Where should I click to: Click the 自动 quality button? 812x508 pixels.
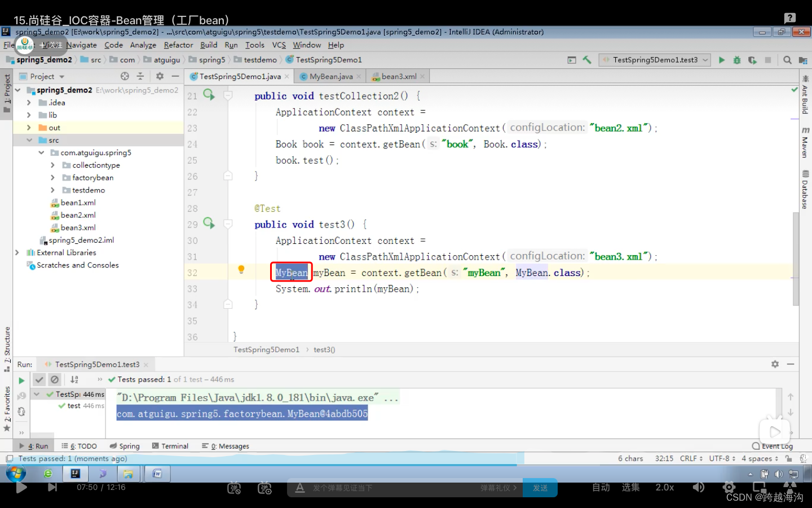tap(601, 487)
